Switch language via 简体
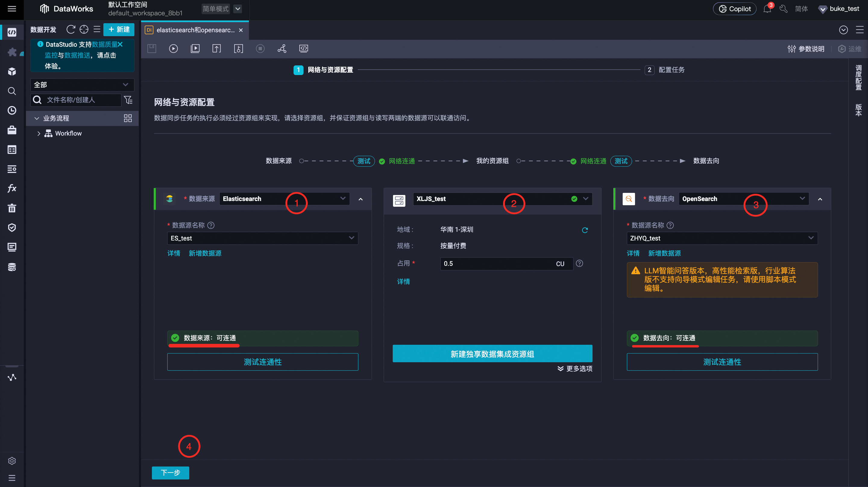 pyautogui.click(x=801, y=9)
